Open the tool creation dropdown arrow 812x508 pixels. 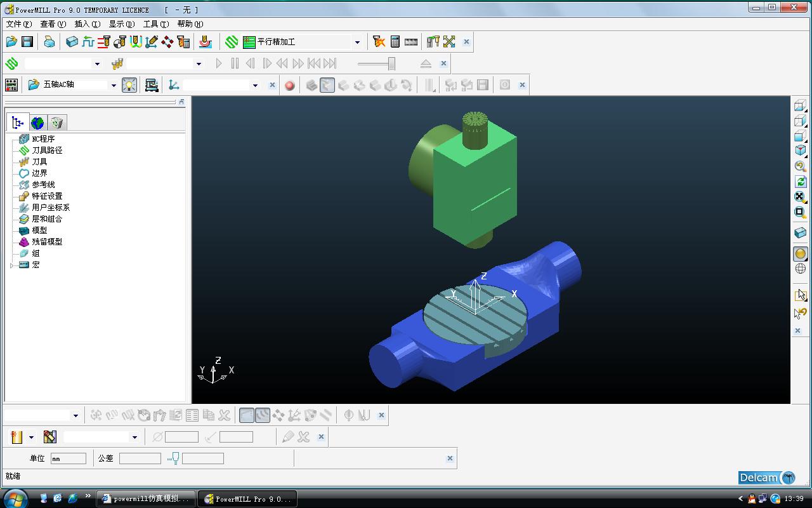click(x=31, y=437)
